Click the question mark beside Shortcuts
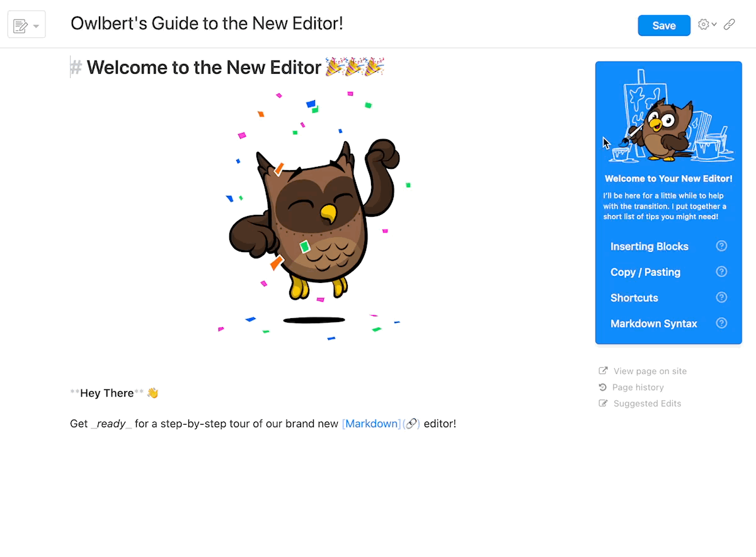This screenshot has height=557, width=756. (x=722, y=297)
